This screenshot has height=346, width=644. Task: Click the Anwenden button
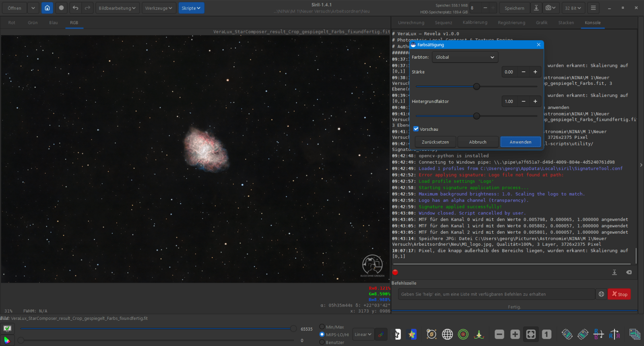click(520, 142)
